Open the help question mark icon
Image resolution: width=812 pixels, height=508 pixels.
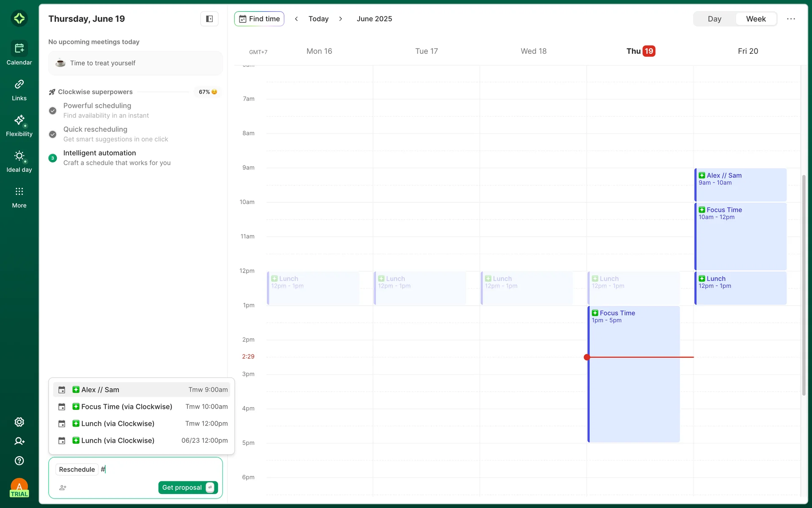(19, 461)
